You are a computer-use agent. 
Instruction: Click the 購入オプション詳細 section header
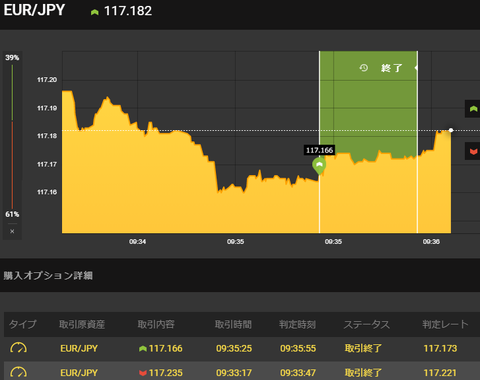48,276
